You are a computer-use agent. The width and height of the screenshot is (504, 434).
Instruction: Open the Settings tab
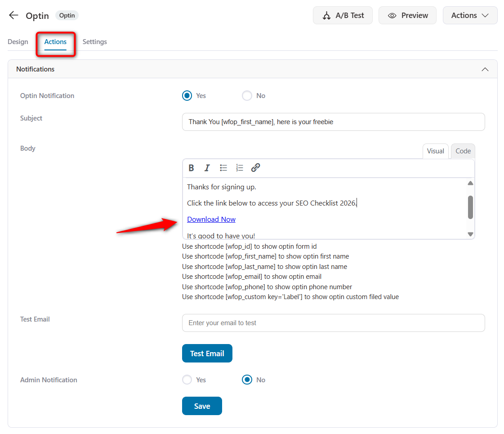pyautogui.click(x=94, y=41)
